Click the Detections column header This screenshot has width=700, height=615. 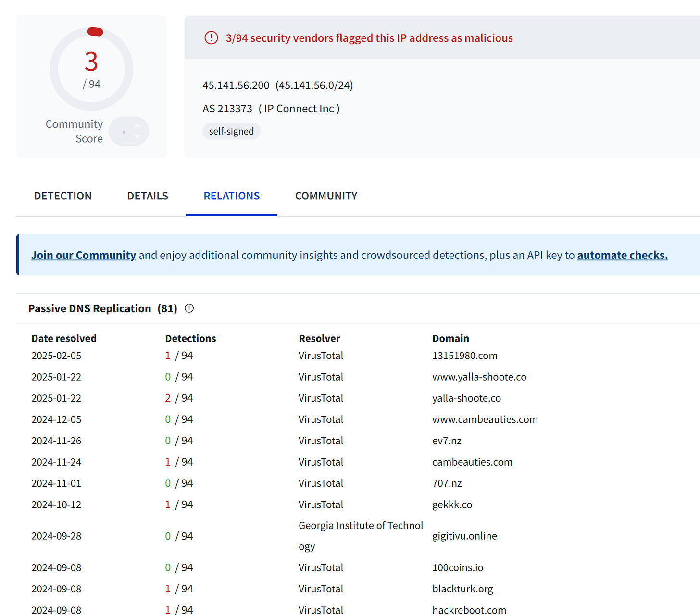point(190,338)
